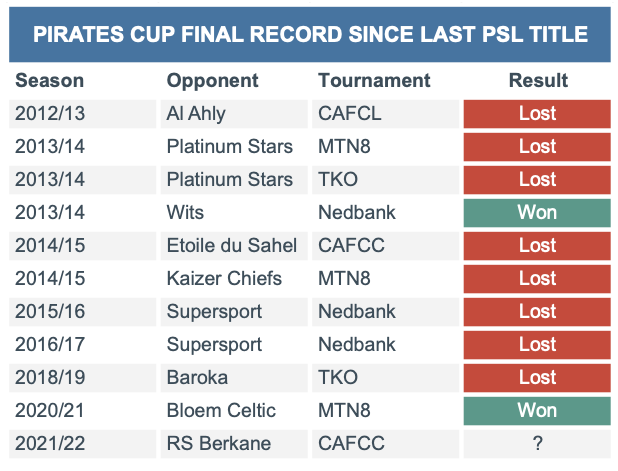Click the CAFCL tournament cell
The height and width of the screenshot is (471, 618).
pyautogui.click(x=385, y=114)
